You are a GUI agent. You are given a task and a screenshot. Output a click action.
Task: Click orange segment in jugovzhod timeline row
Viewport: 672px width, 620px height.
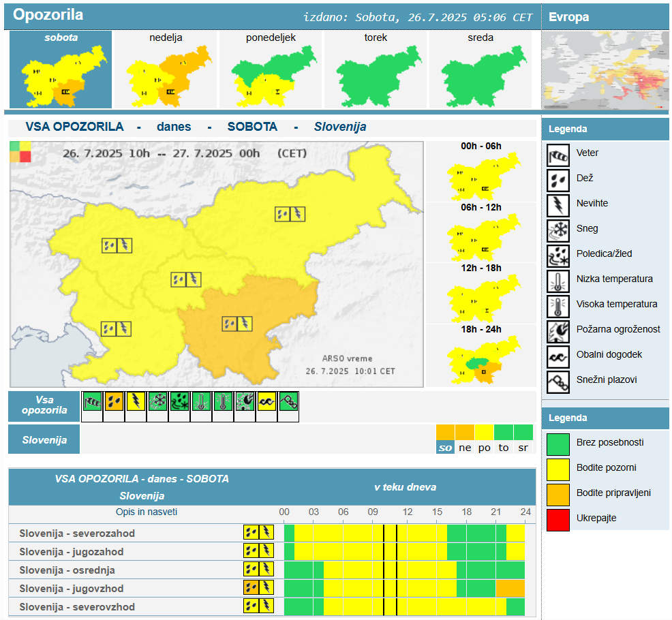click(x=510, y=588)
